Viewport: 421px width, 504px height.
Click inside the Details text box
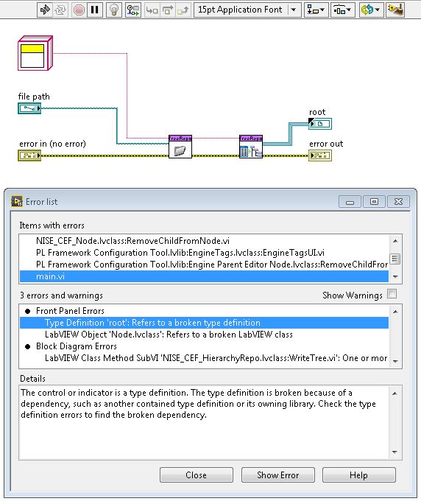(204, 423)
